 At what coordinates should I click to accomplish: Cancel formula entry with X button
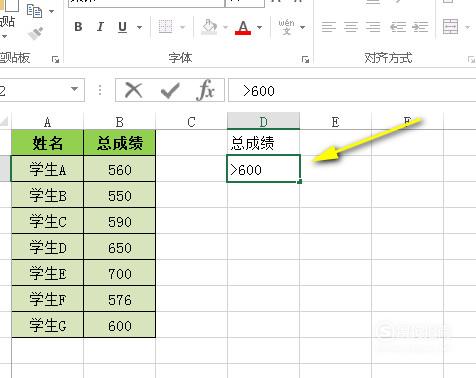pyautogui.click(x=134, y=90)
